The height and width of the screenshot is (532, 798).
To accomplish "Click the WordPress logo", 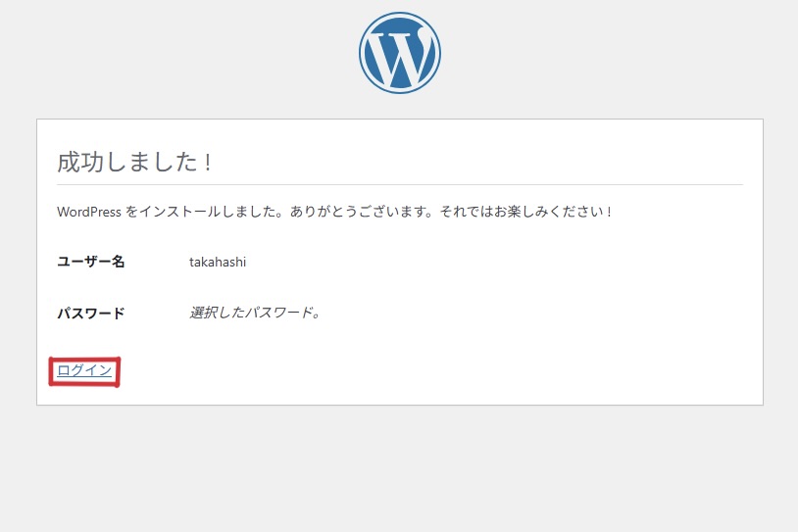I will (400, 53).
